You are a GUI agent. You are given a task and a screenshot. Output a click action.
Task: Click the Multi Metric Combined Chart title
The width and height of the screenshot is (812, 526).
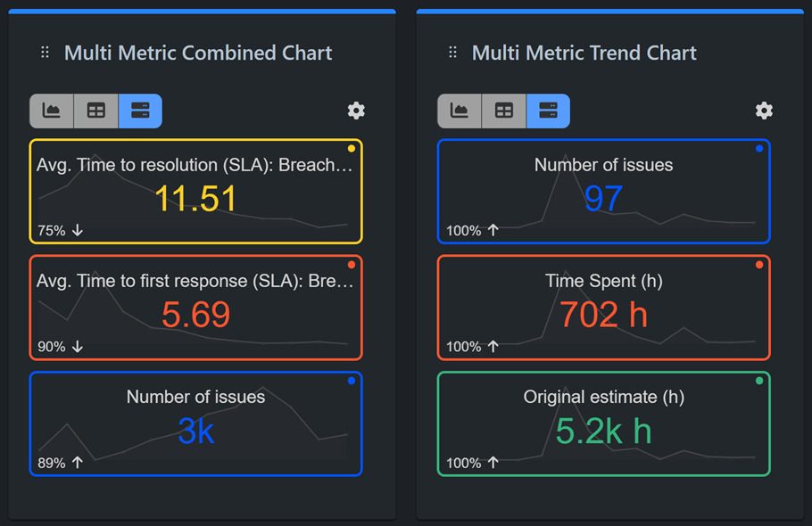click(198, 53)
